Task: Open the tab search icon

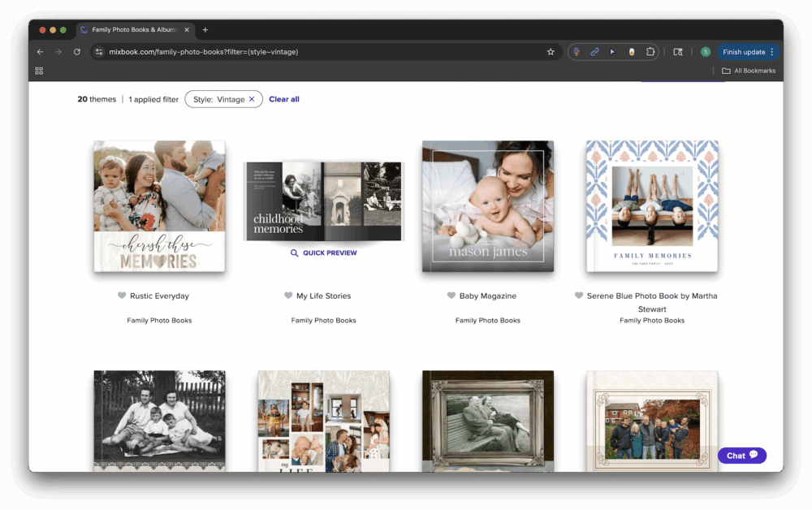Action: click(677, 52)
